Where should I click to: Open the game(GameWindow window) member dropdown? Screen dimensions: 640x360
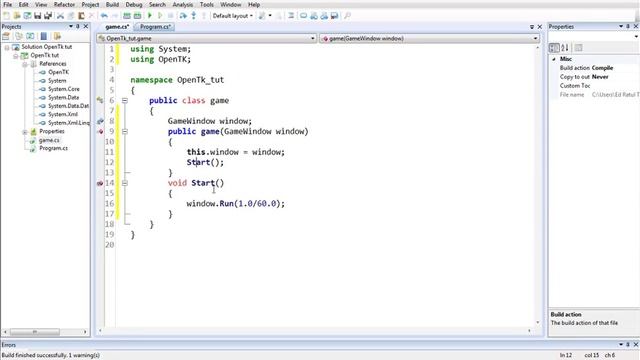pyautogui.click(x=430, y=38)
